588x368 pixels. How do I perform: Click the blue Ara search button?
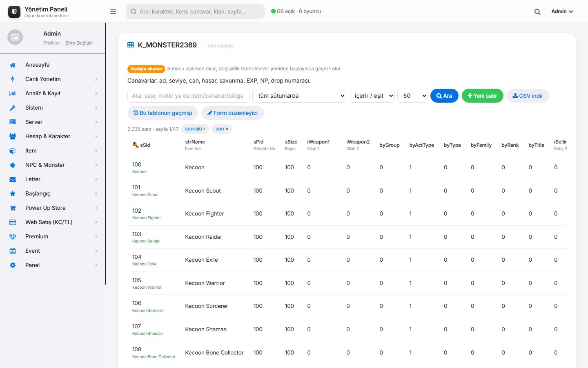pyautogui.click(x=444, y=96)
